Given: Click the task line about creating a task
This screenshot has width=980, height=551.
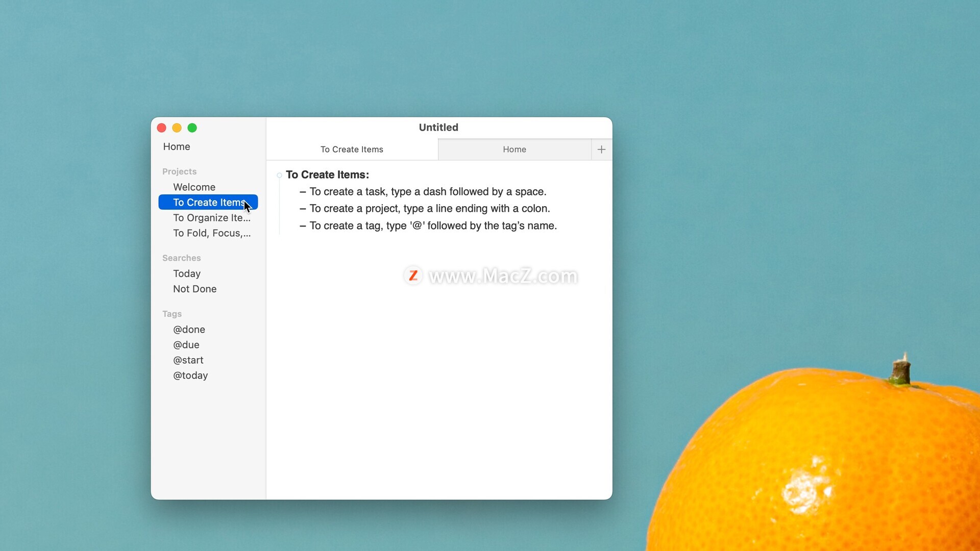Looking at the screenshot, I should point(428,192).
